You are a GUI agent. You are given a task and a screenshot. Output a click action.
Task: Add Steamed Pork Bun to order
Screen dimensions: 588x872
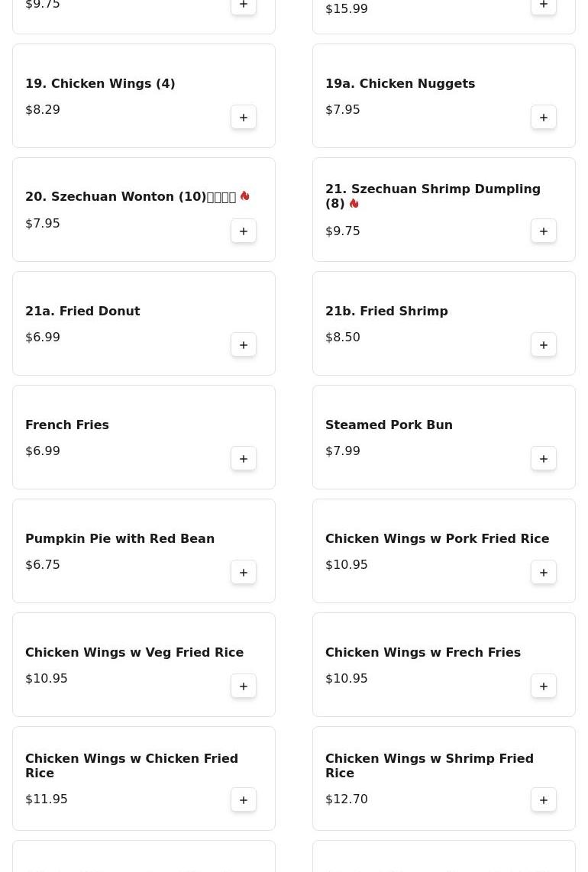(x=544, y=459)
